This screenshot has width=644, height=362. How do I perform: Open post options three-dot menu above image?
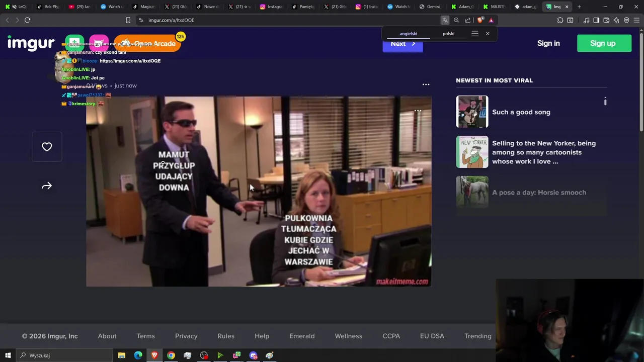point(426,84)
